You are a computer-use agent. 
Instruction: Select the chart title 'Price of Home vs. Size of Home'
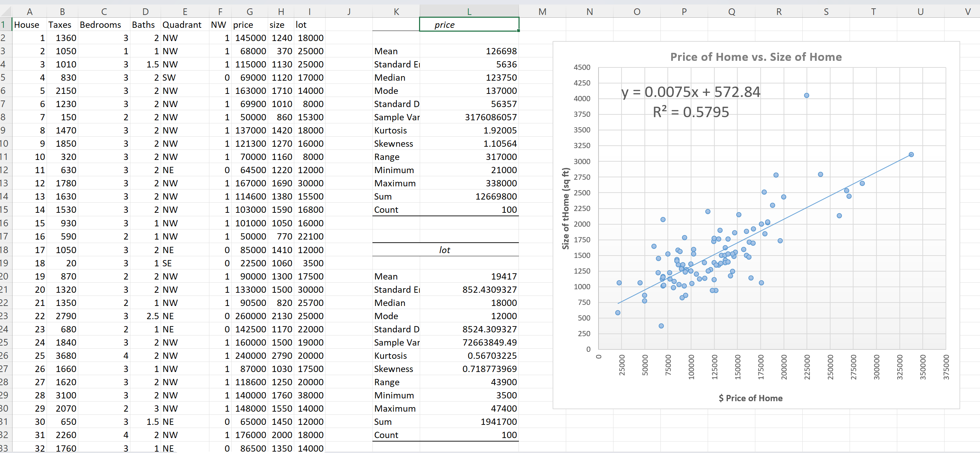(756, 57)
